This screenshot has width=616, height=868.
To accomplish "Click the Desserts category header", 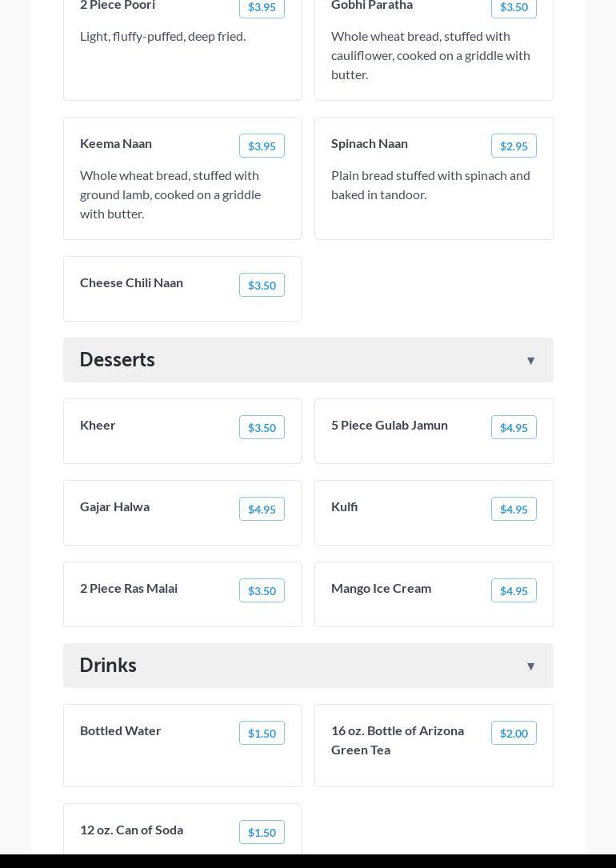I will coord(118,360).
